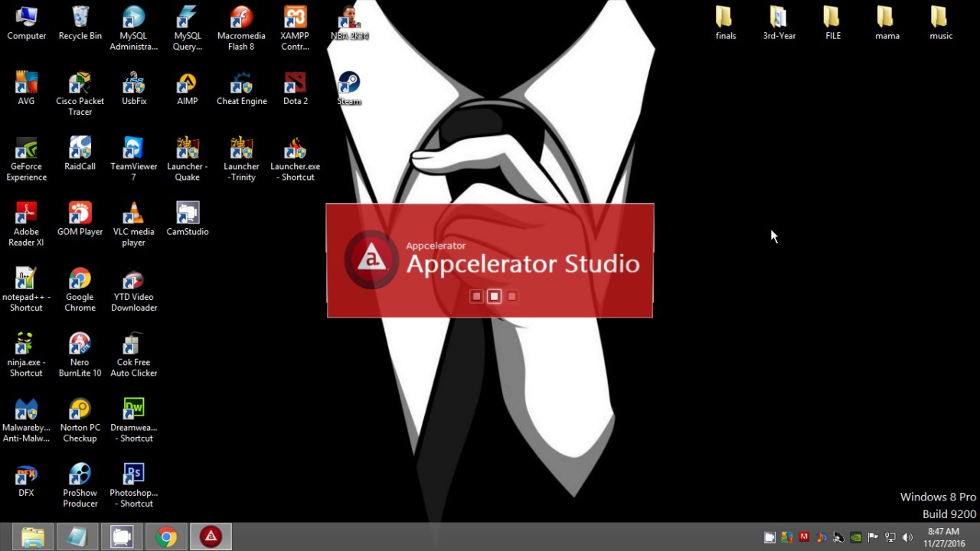Select Cisco Packet Tracer icon
This screenshot has width=980, height=551.
[x=80, y=94]
